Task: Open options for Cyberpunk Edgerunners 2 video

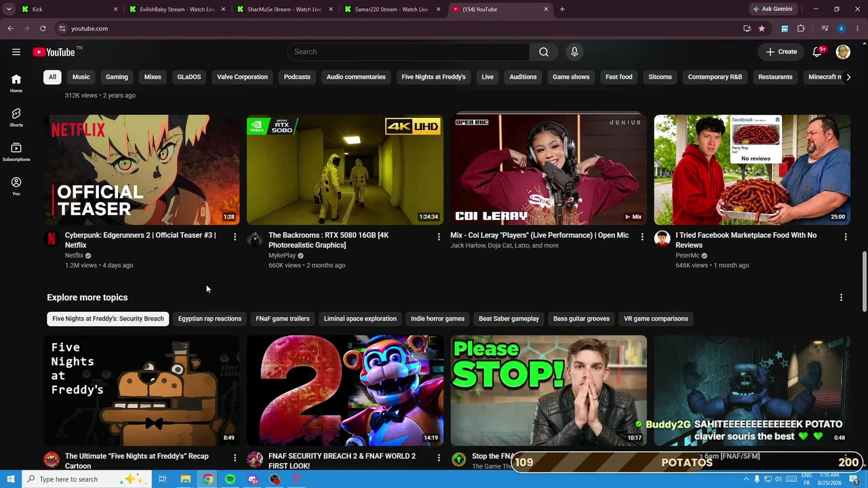Action: (x=235, y=237)
